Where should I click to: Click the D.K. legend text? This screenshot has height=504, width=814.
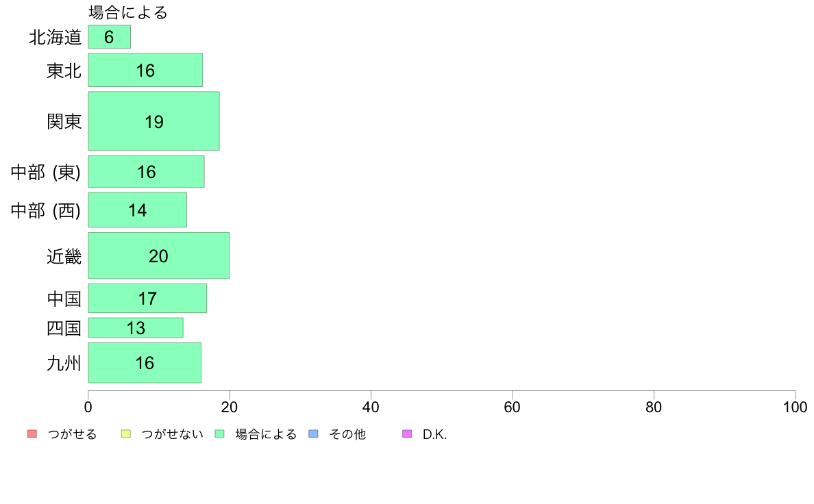[434, 434]
